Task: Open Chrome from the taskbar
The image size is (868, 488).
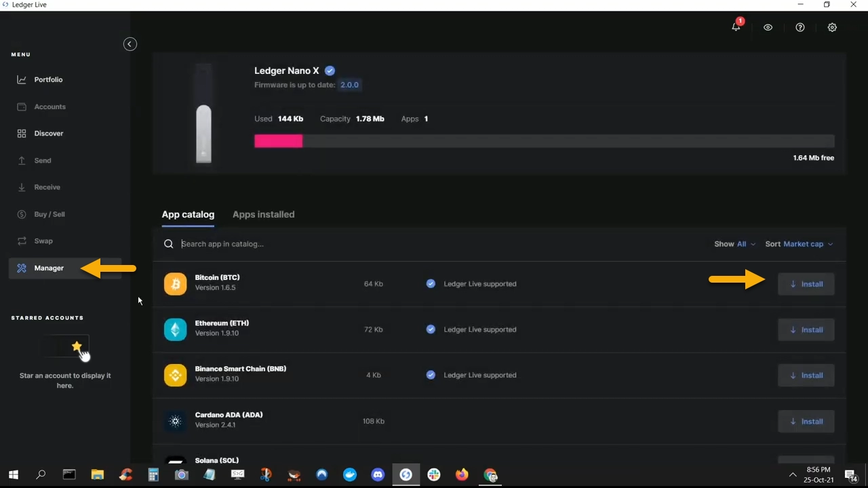Action: click(x=490, y=474)
